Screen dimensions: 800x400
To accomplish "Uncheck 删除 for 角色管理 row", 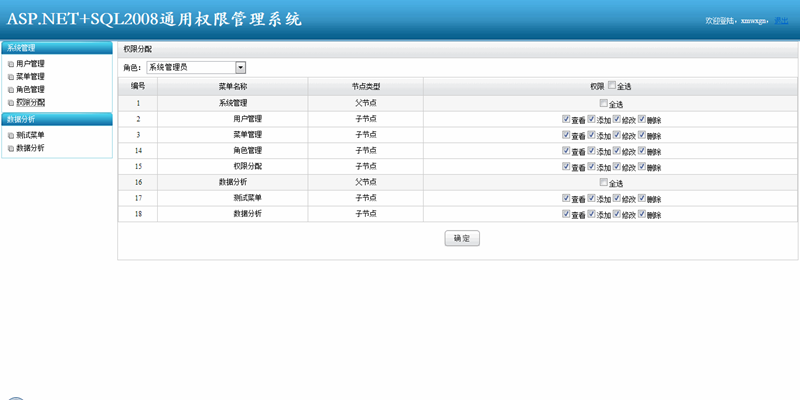I will click(642, 151).
